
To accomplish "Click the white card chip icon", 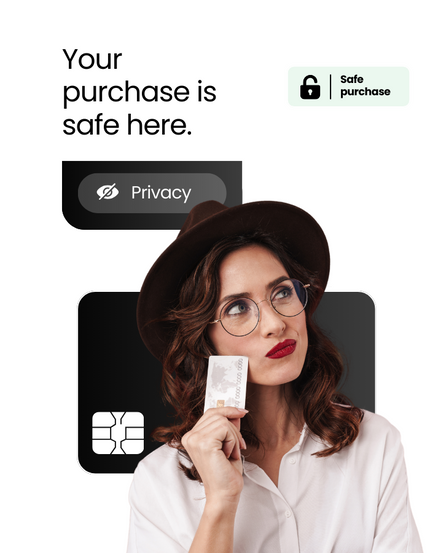I will (118, 433).
